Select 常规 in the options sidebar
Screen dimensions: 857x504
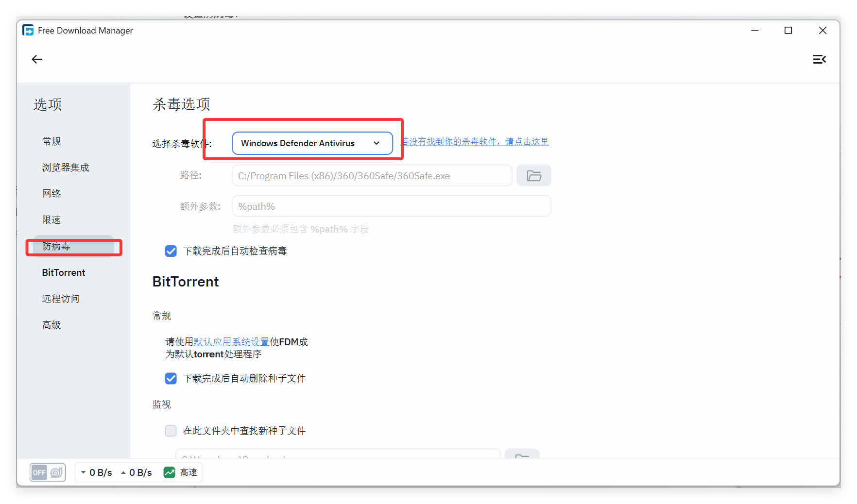click(51, 141)
